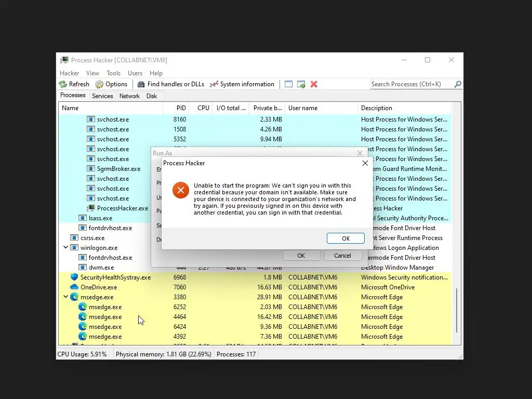
Task: Open the Users menu
Action: [x=135, y=73]
